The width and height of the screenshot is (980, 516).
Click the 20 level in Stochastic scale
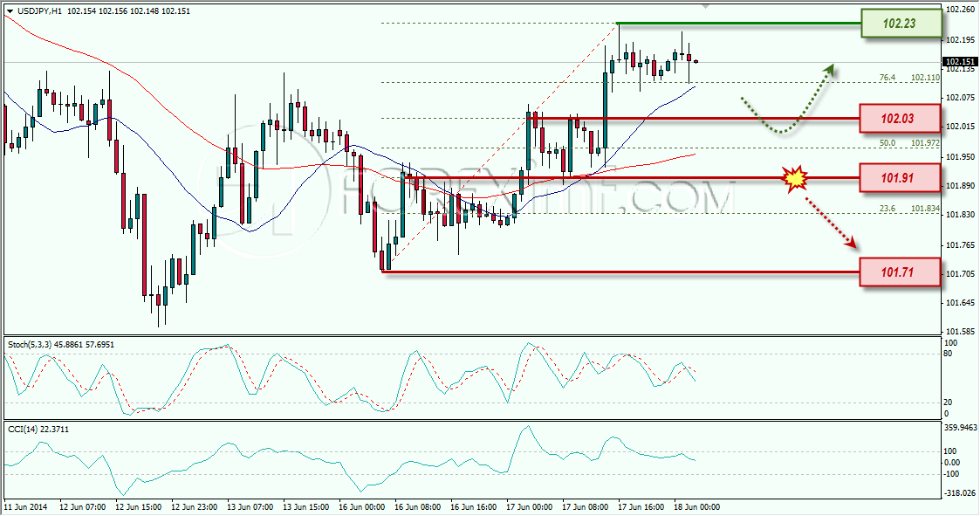coord(948,402)
